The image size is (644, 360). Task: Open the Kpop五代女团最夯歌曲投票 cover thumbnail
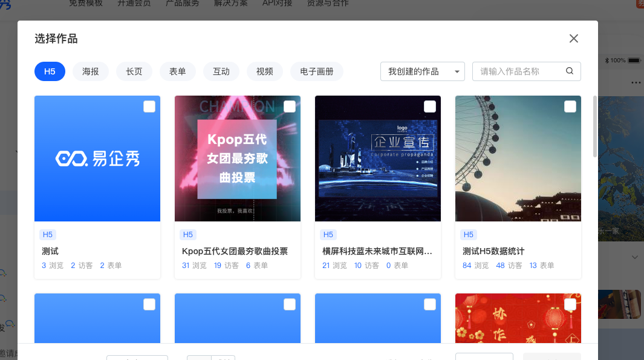pyautogui.click(x=238, y=159)
